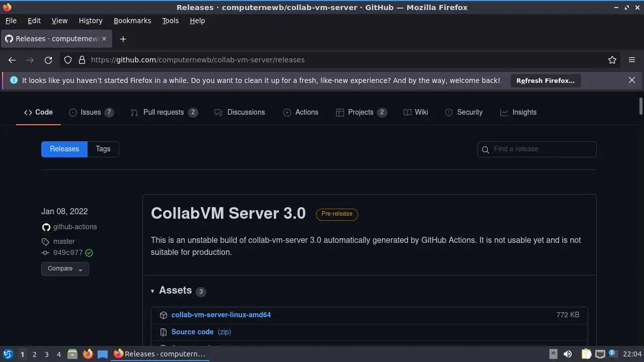Viewport: 644px width, 362px height.
Task: Open the shield tracking protection icon
Action: pos(68,60)
